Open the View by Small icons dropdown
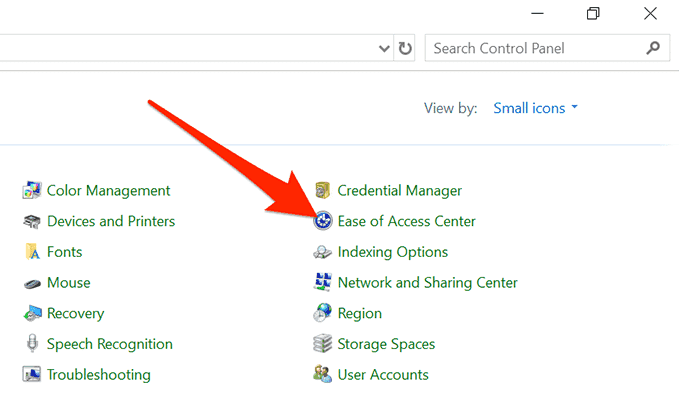This screenshot has width=680, height=420. [536, 108]
